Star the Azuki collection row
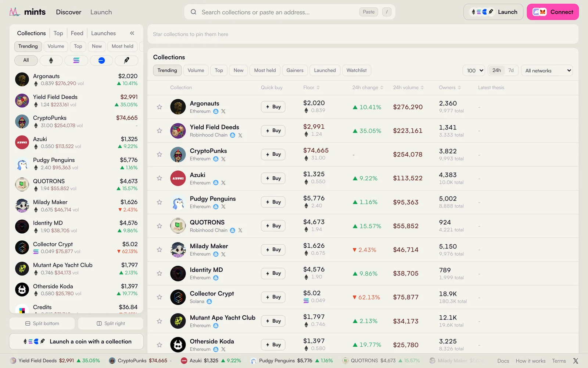The image size is (588, 368). [x=159, y=178]
